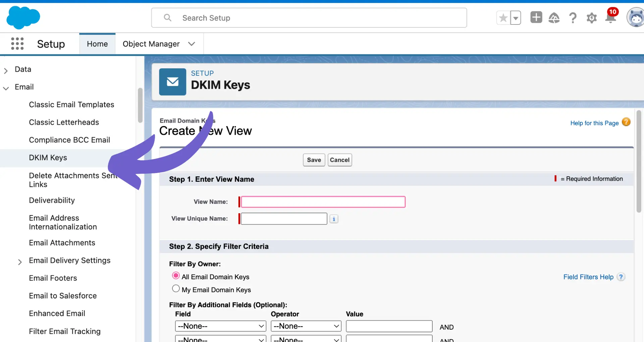Click the sidebar vertical scrollbar
This screenshot has width=644, height=342.
(x=140, y=105)
